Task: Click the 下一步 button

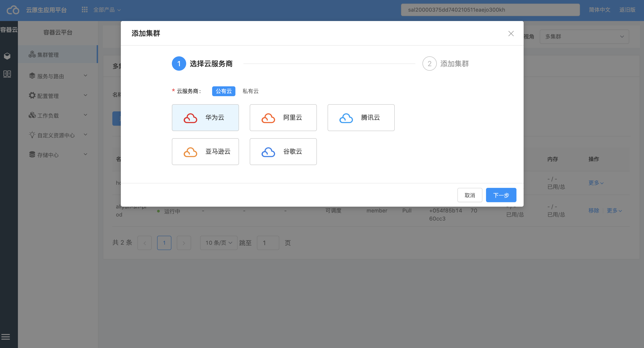Action: click(x=501, y=195)
